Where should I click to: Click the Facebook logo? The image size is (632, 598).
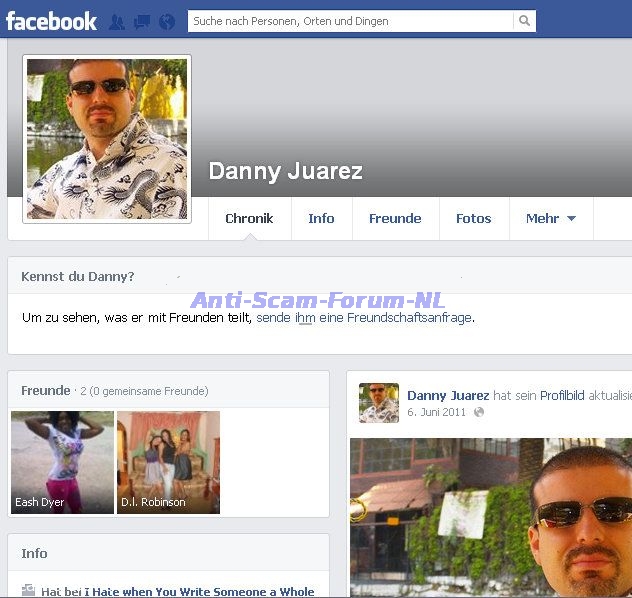52,21
